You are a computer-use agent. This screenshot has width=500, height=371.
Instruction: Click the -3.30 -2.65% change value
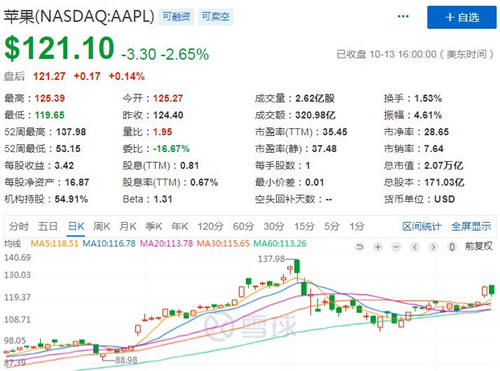[165, 54]
